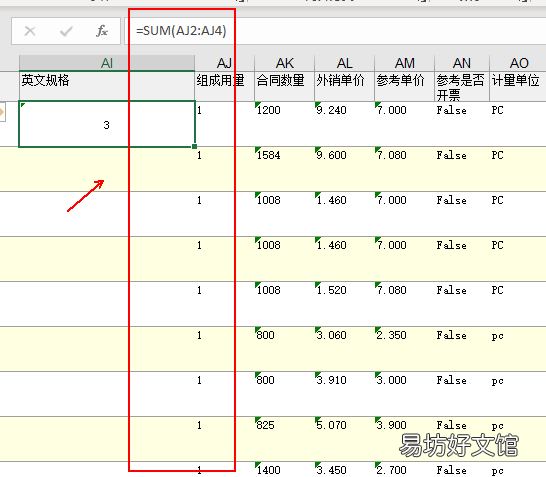Click the 组成用量 header cell

225,86
